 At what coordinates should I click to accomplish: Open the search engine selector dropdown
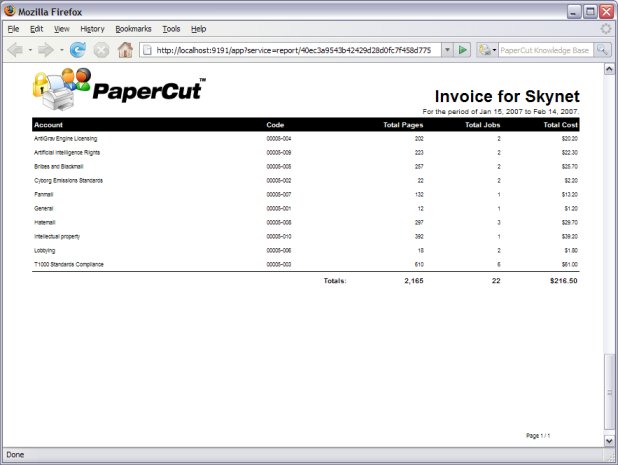pyautogui.click(x=488, y=50)
